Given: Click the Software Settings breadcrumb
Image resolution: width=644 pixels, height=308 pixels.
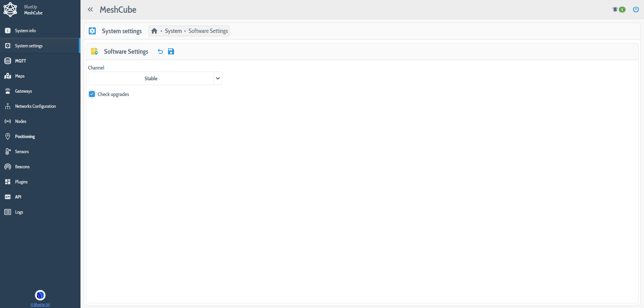Looking at the screenshot, I should [x=208, y=31].
